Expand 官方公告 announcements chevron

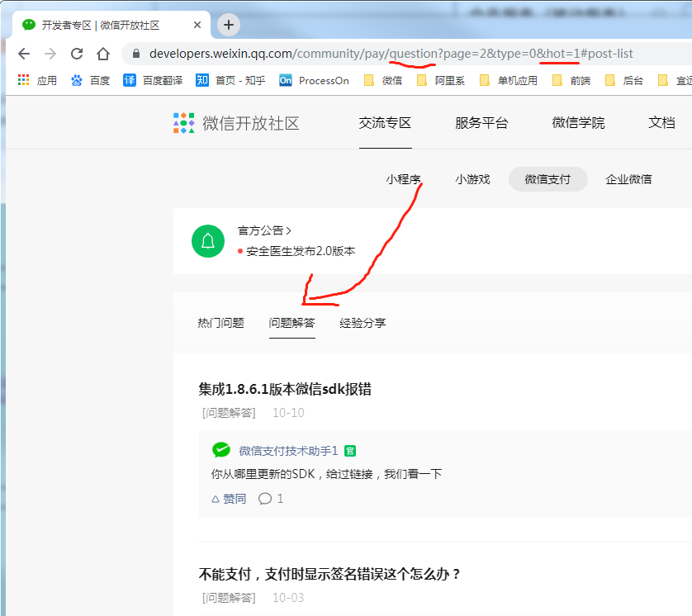click(289, 231)
